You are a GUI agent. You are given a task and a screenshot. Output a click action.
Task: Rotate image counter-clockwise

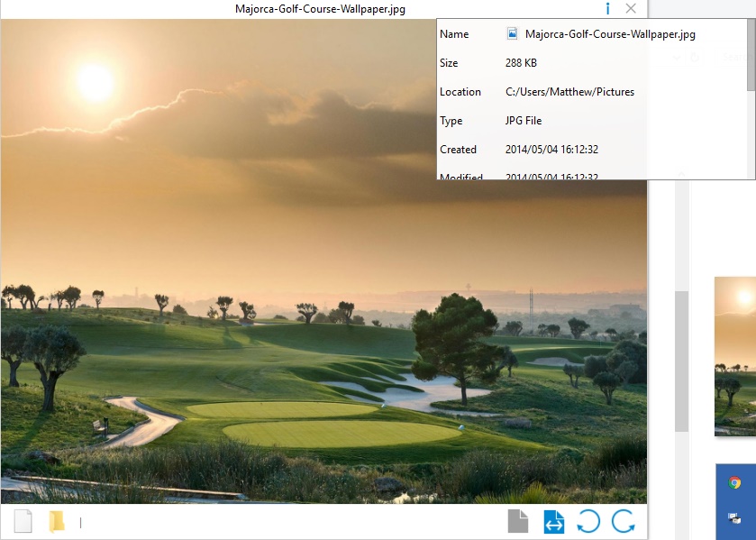[x=588, y=522]
